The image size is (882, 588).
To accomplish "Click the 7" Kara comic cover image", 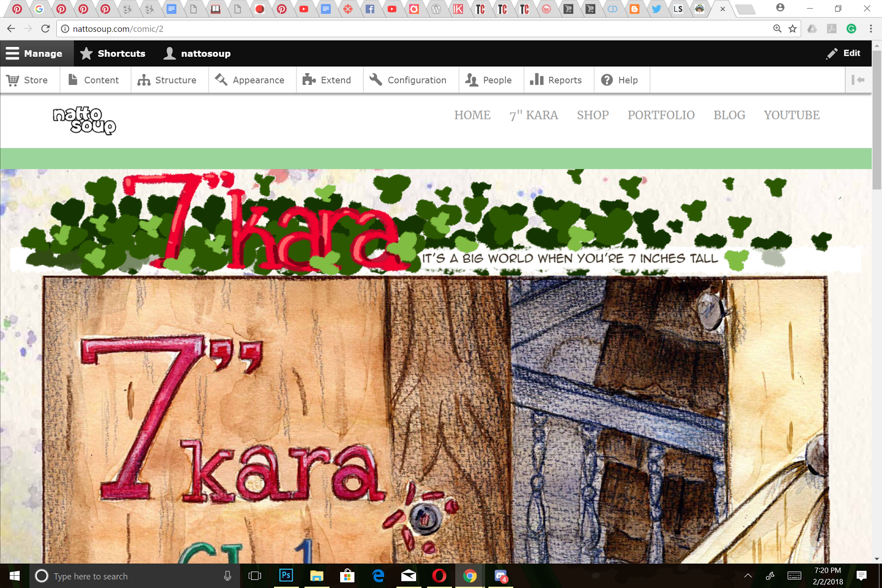I will pyautogui.click(x=435, y=420).
